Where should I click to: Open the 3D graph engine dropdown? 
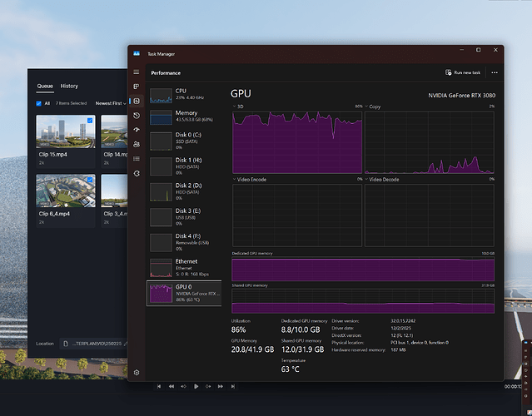click(x=238, y=106)
